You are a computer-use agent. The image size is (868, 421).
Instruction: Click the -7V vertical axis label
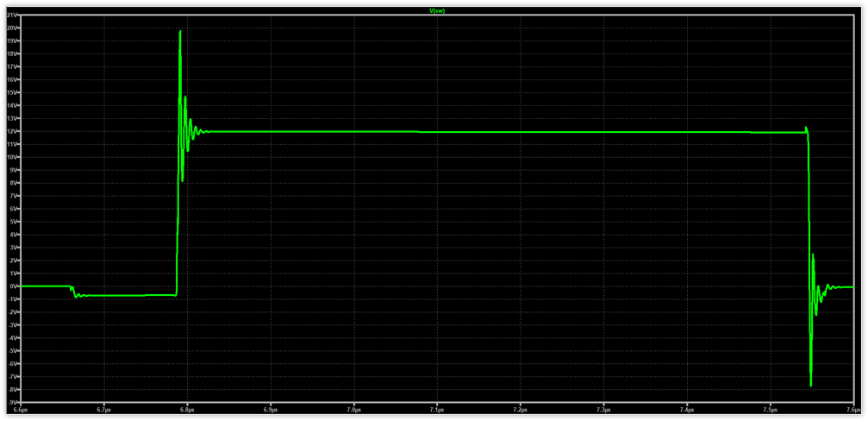pos(13,377)
